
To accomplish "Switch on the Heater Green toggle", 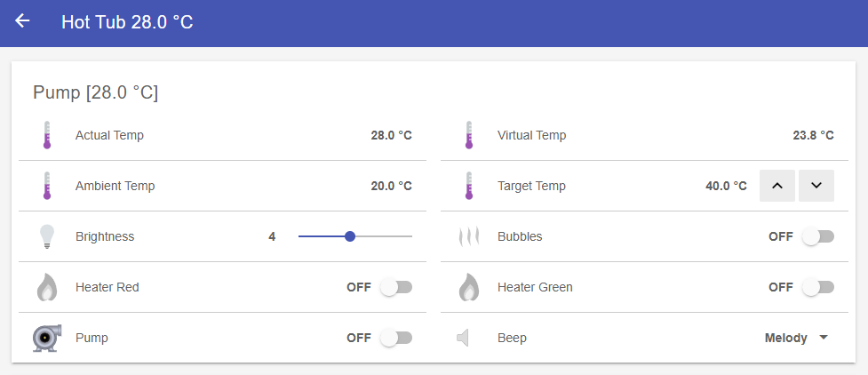I will click(x=817, y=288).
